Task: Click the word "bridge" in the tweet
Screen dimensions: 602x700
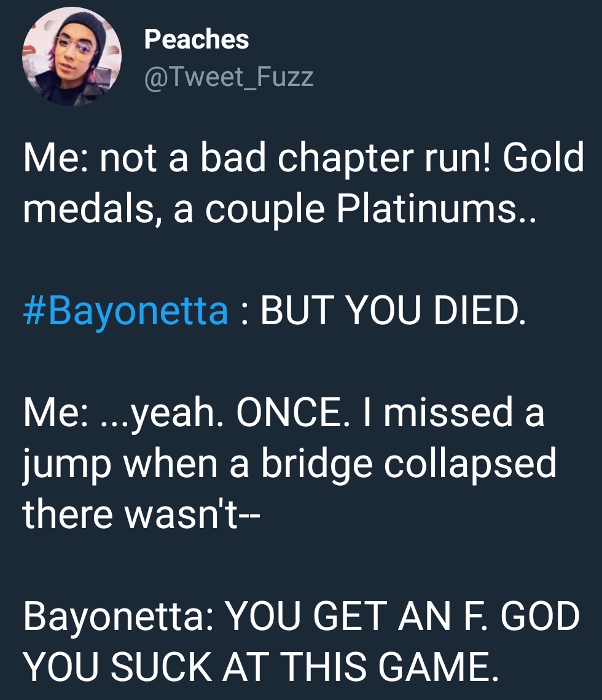Action: pos(316,462)
